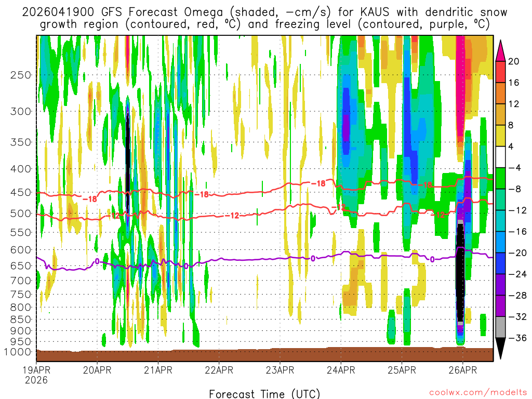Click the 26APR time axis label
This screenshot has height=399, width=532.
[463, 370]
